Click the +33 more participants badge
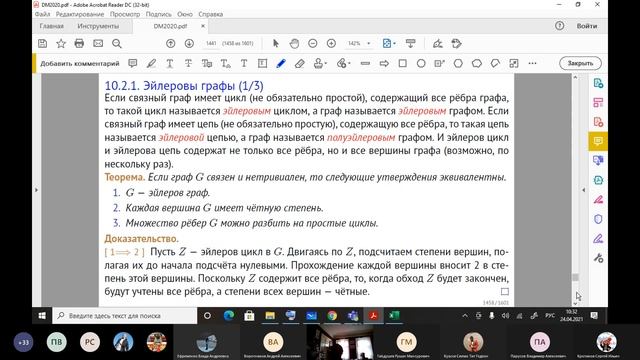This screenshot has height=360, width=640. pyautogui.click(x=23, y=342)
